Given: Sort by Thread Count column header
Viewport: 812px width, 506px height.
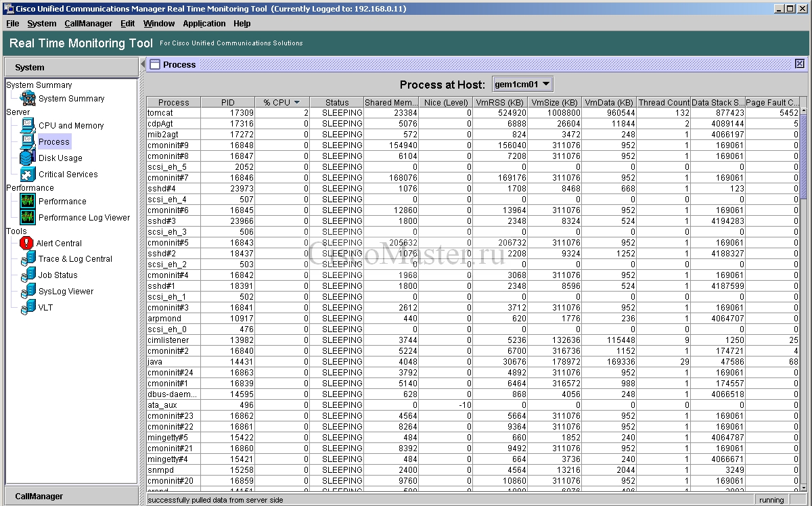Looking at the screenshot, I should point(663,102).
